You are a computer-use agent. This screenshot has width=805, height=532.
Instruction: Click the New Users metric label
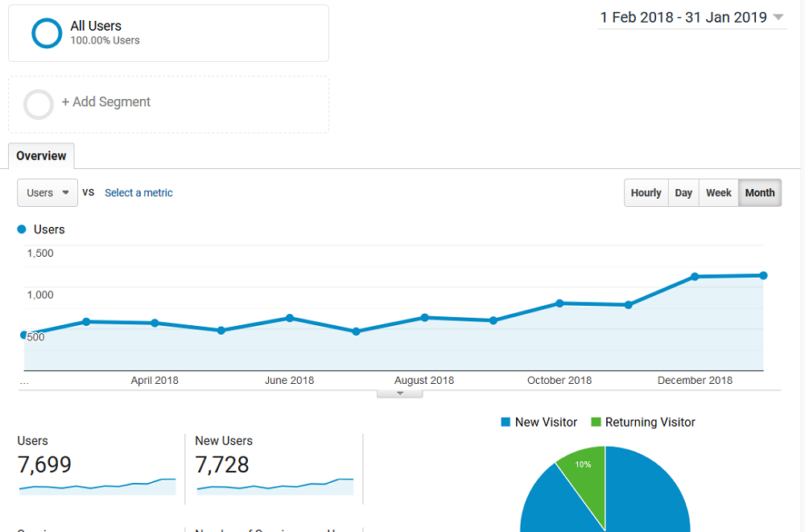tap(224, 441)
